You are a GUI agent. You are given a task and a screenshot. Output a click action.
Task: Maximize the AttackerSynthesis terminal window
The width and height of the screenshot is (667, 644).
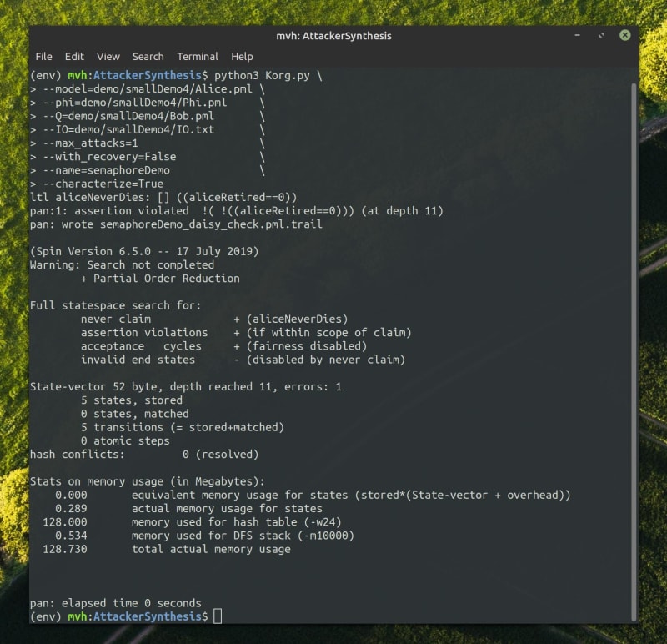coord(601,35)
